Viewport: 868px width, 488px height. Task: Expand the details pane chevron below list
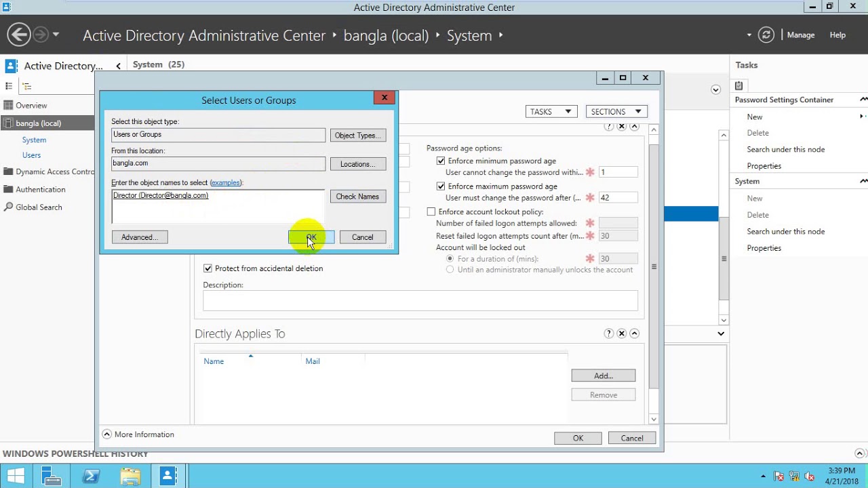[721, 333]
